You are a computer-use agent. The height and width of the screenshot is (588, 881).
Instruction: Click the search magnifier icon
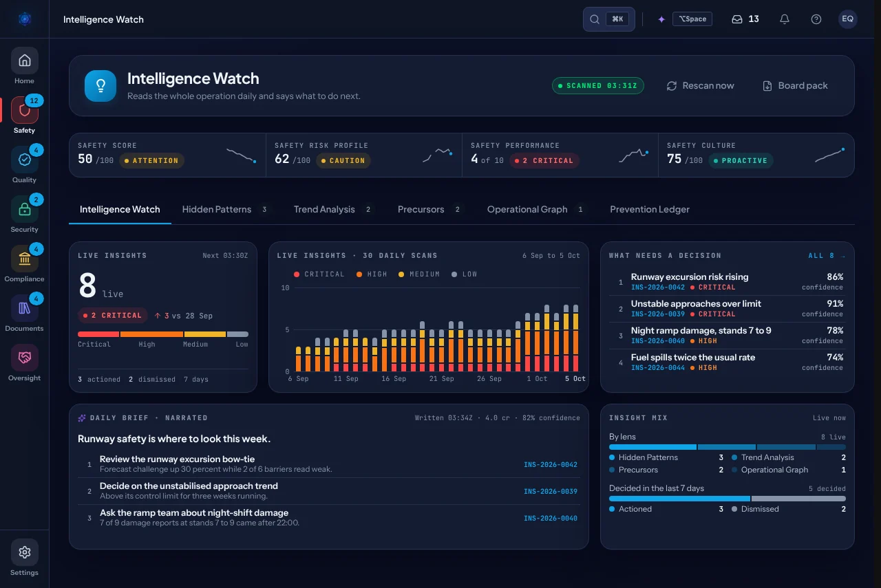tap(595, 19)
